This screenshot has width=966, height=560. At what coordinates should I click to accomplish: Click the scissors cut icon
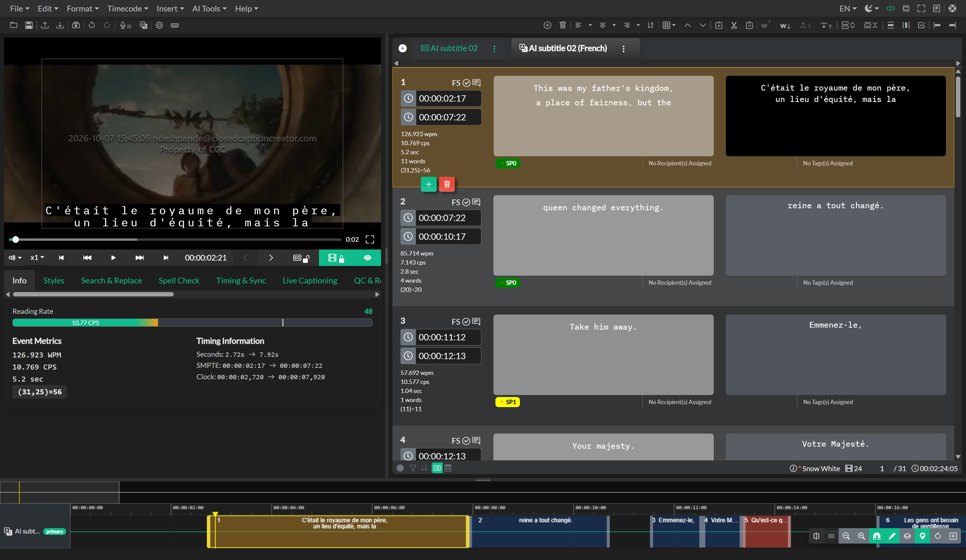coord(734,25)
